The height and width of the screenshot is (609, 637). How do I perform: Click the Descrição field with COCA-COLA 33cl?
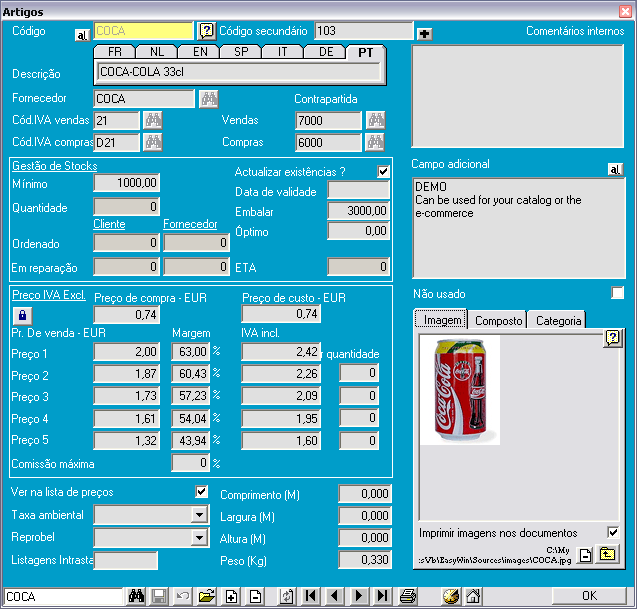coord(239,72)
